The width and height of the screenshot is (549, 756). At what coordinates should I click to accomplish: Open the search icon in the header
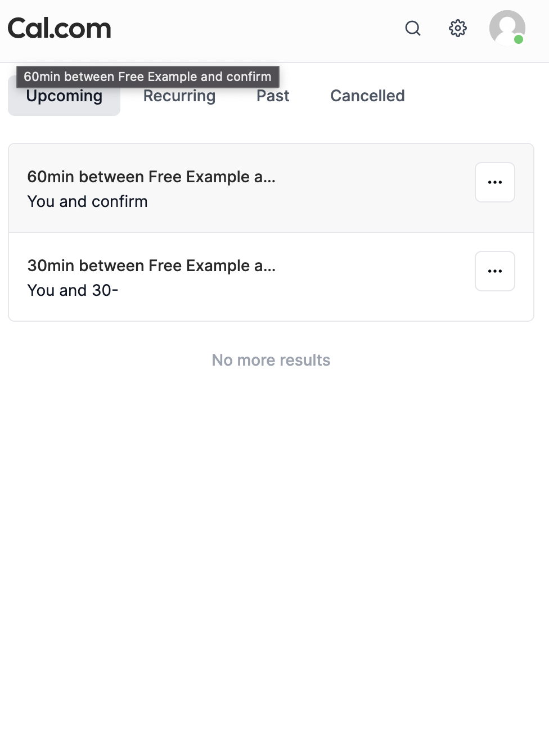(x=413, y=28)
